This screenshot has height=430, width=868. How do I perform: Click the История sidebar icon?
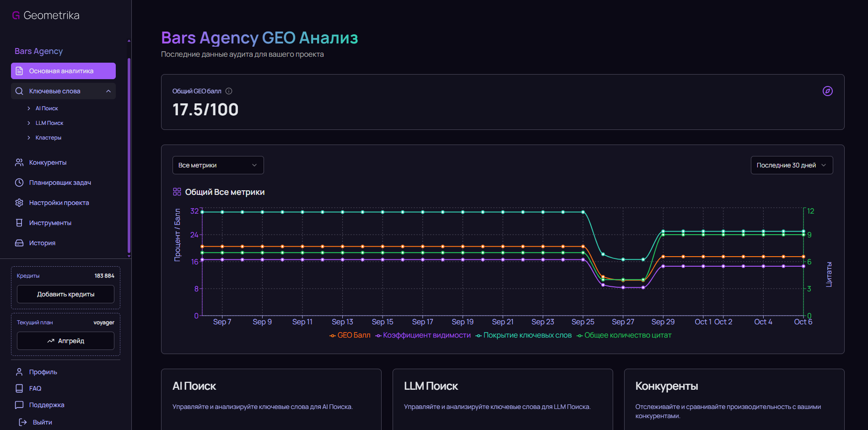pos(19,243)
